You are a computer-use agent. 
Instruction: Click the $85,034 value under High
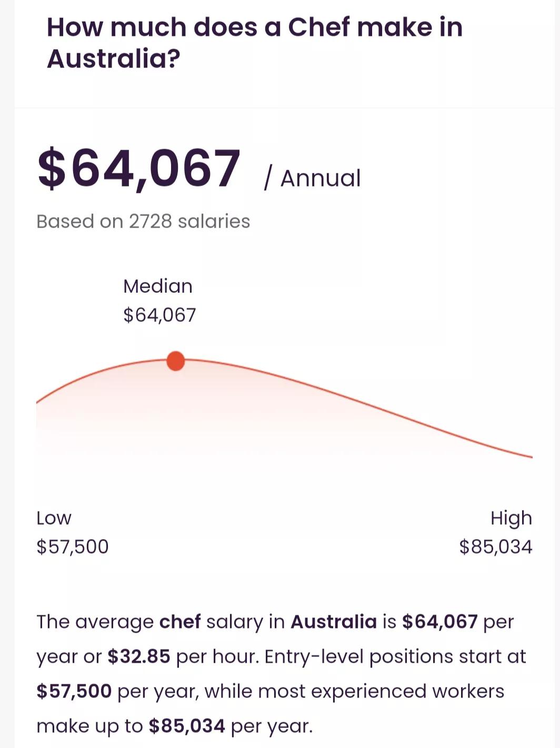click(x=496, y=547)
